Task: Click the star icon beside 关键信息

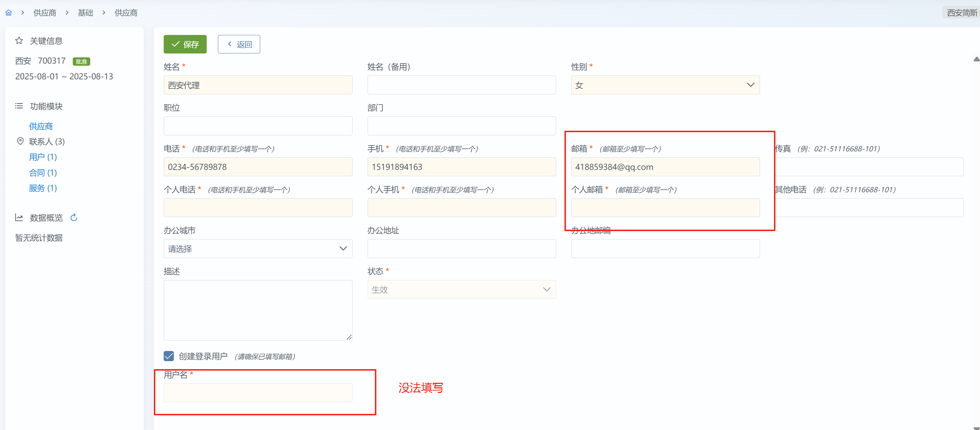Action: pos(19,41)
